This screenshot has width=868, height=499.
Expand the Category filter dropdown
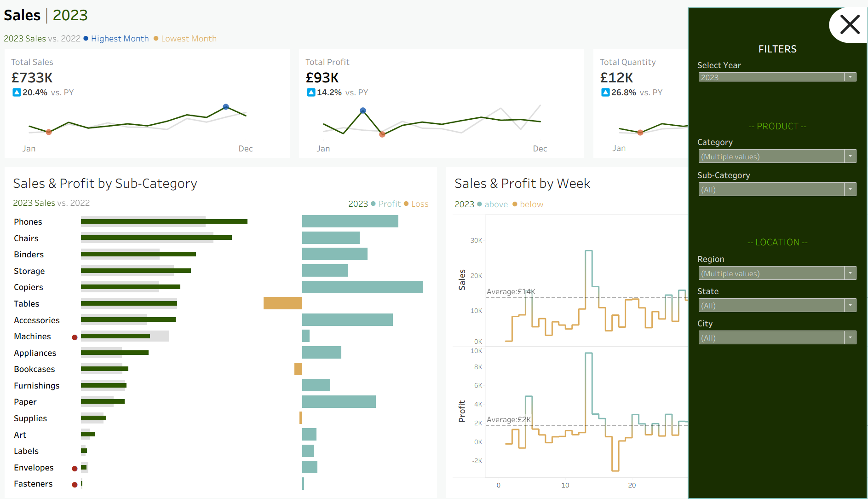tap(850, 157)
